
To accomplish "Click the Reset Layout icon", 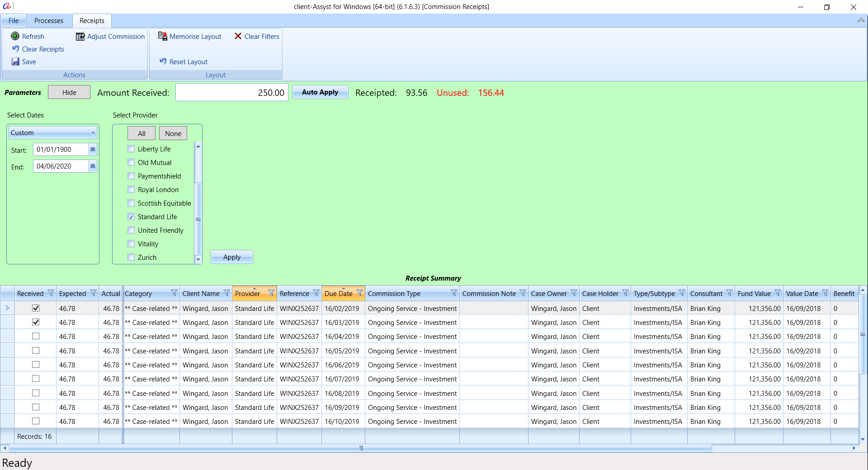I will (x=163, y=61).
